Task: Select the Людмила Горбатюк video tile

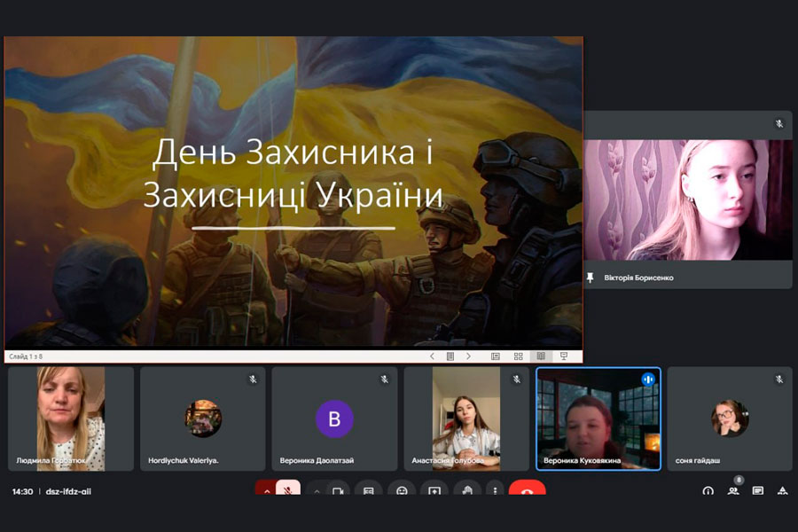Action: [x=71, y=419]
